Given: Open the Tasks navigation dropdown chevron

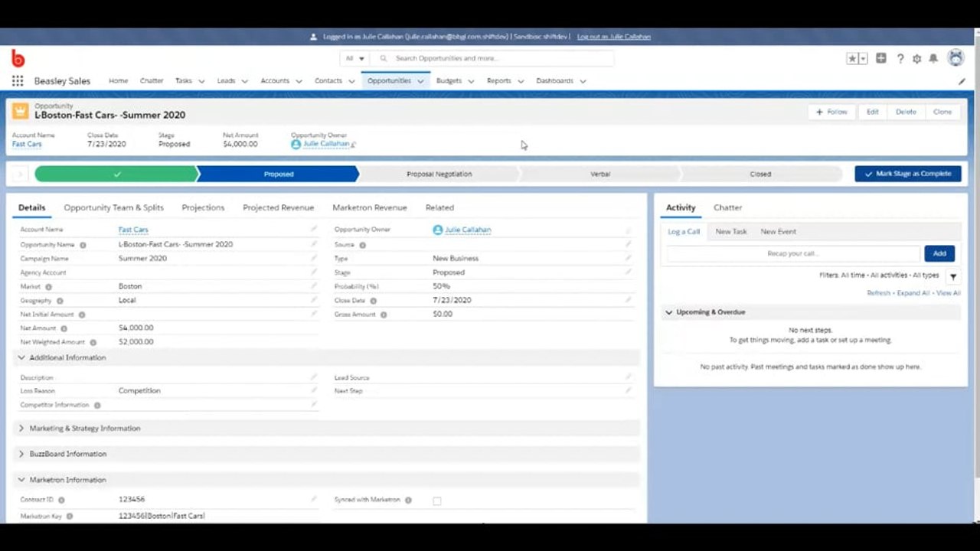Looking at the screenshot, I should click(201, 81).
